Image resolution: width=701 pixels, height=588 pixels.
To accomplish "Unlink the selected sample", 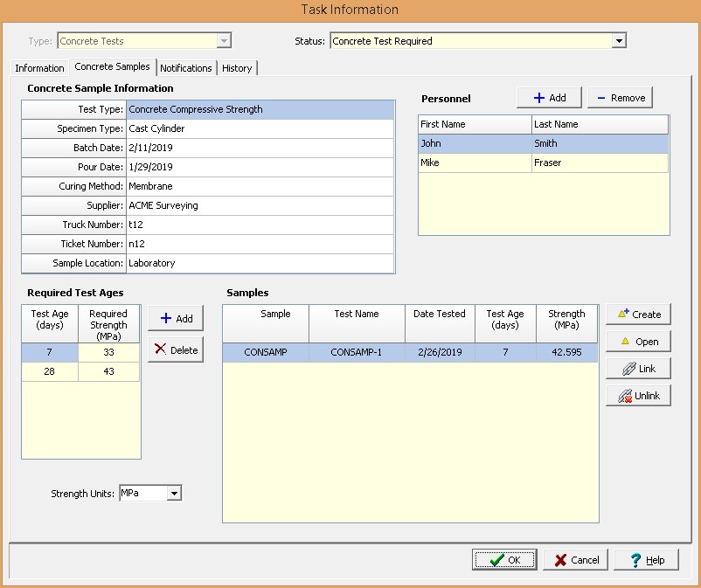I will [x=638, y=396].
